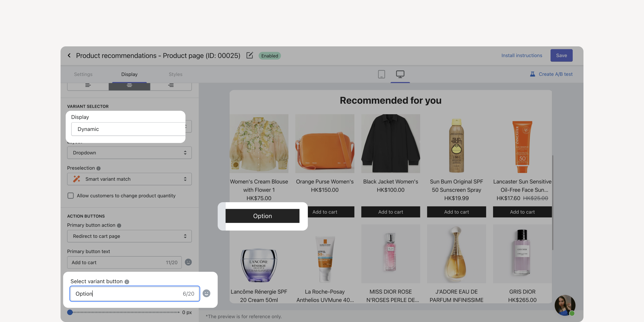Click the Enabled status badge
The image size is (644, 322).
[269, 56]
